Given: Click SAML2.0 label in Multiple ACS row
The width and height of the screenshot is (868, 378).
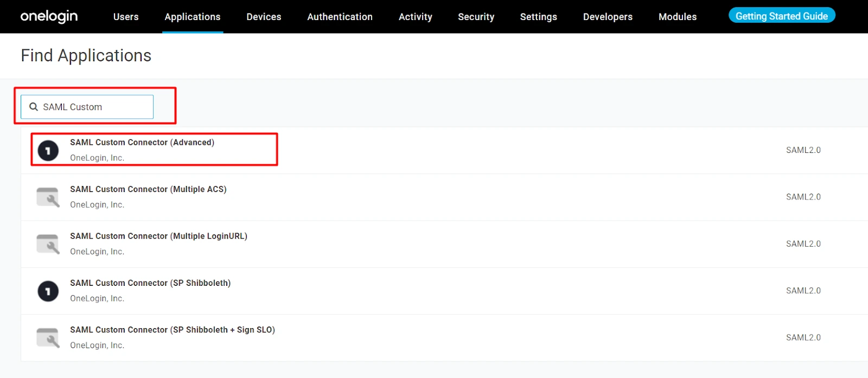Looking at the screenshot, I should (803, 197).
